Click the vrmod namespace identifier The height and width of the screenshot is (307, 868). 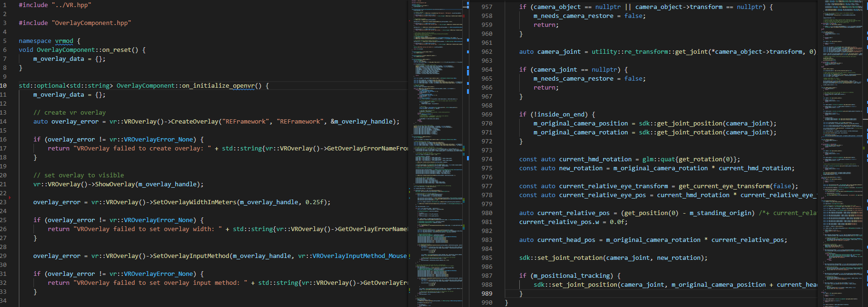[64, 41]
